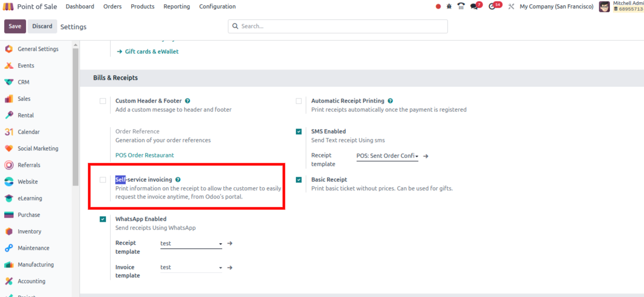Screen dimensions: 644x297
Task: Follow the Gift cards & eWallet link
Action: click(152, 52)
